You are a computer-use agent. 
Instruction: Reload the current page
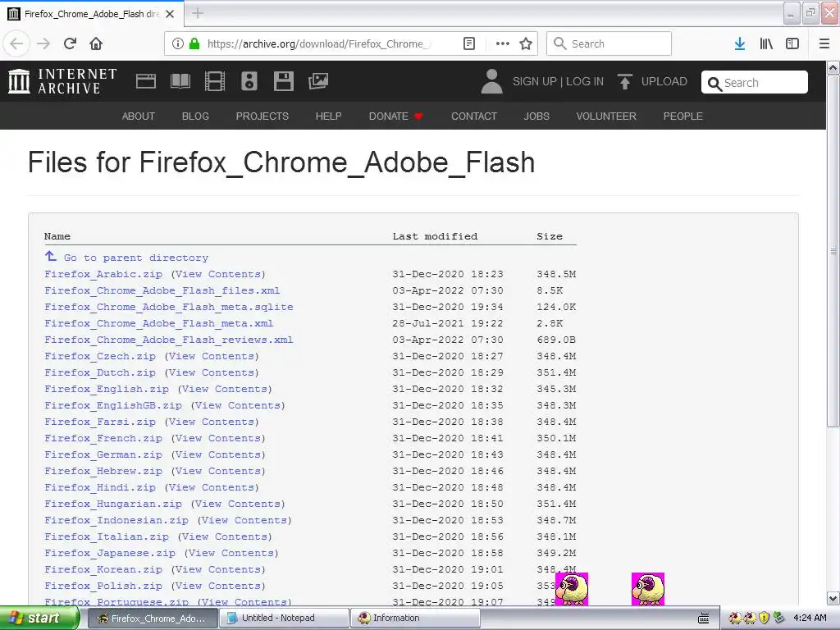(71, 43)
